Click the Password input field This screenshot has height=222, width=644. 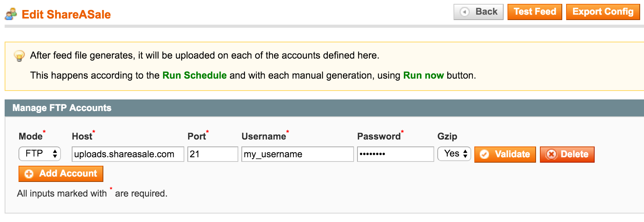(x=396, y=154)
